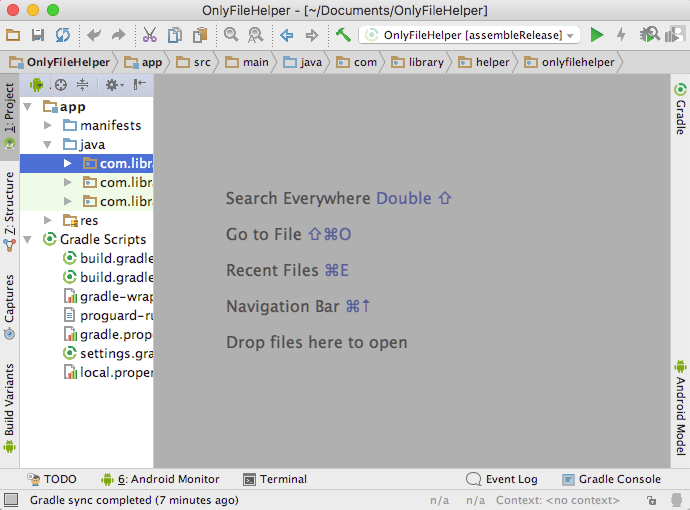
Task: Select the first build.gradle file
Action: click(108, 258)
